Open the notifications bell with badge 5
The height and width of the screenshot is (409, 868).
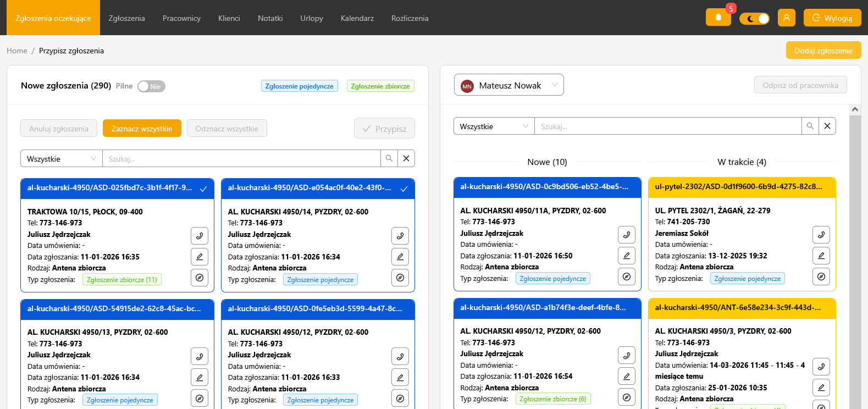point(718,18)
